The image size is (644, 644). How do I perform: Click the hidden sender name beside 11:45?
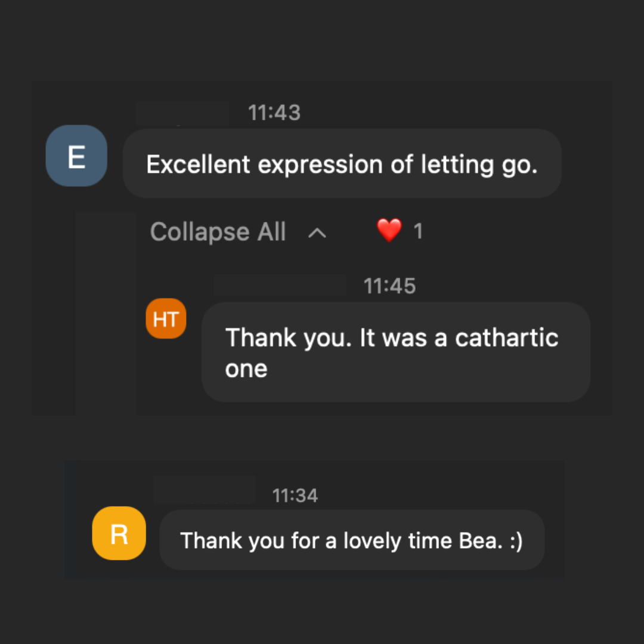pos(280,286)
